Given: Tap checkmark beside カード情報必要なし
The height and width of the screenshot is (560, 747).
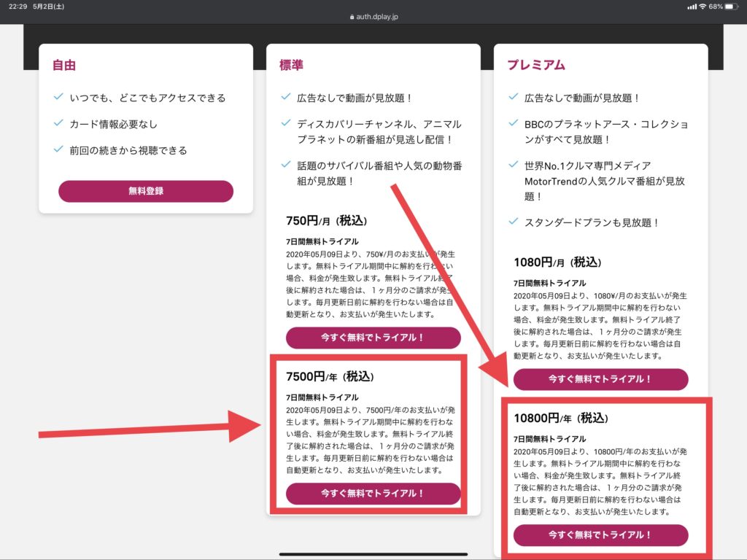Looking at the screenshot, I should 58,122.
